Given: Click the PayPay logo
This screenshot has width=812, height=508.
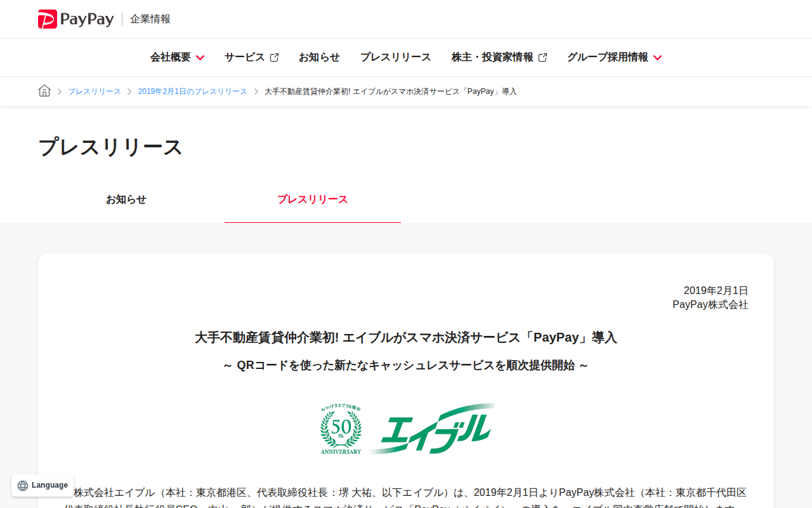Looking at the screenshot, I should tap(75, 19).
